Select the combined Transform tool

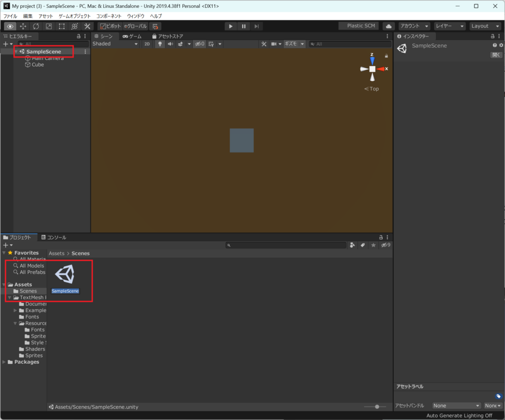coord(74,27)
